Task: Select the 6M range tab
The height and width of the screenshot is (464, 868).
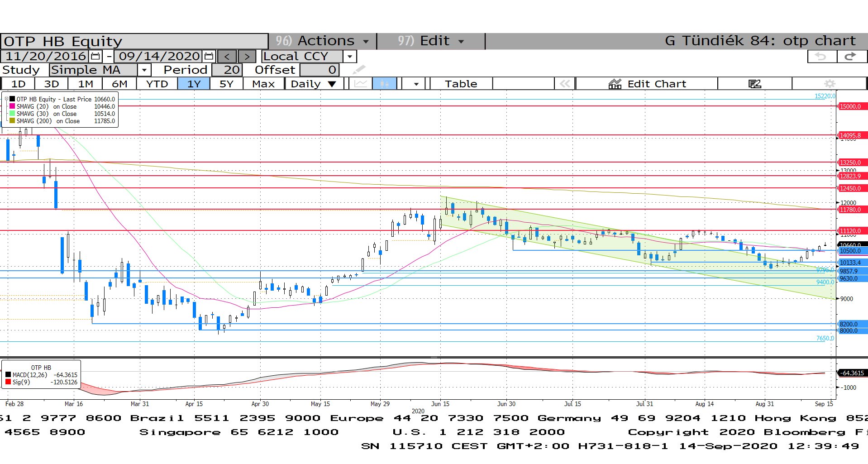Action: [x=119, y=84]
